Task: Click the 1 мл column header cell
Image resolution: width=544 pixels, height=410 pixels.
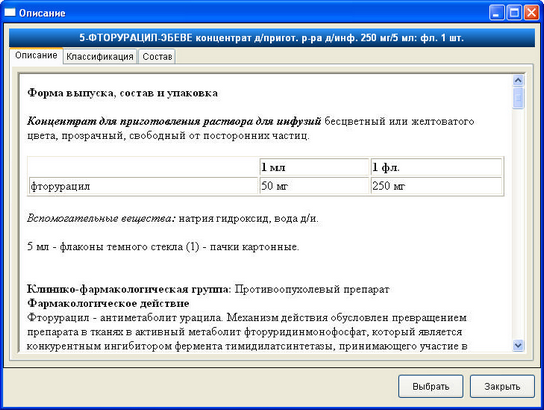Action: [314, 168]
